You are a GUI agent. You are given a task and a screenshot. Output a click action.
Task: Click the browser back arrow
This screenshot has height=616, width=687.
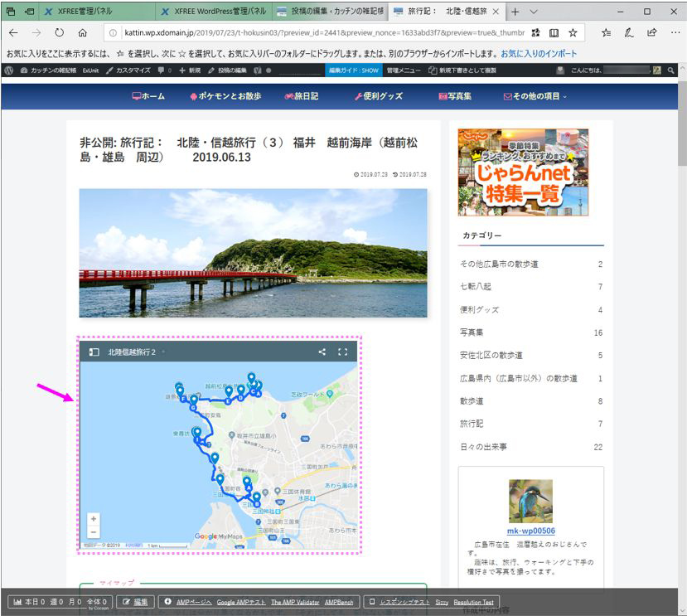[13, 32]
